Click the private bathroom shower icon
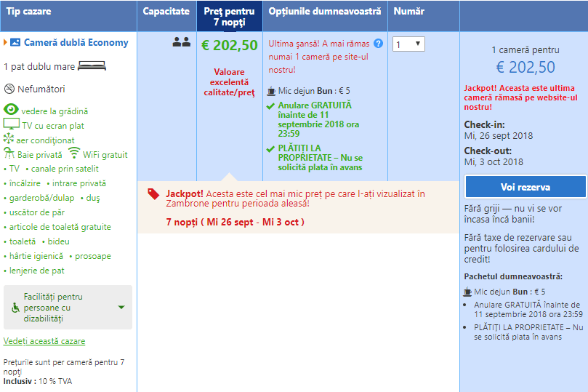 click(x=9, y=154)
